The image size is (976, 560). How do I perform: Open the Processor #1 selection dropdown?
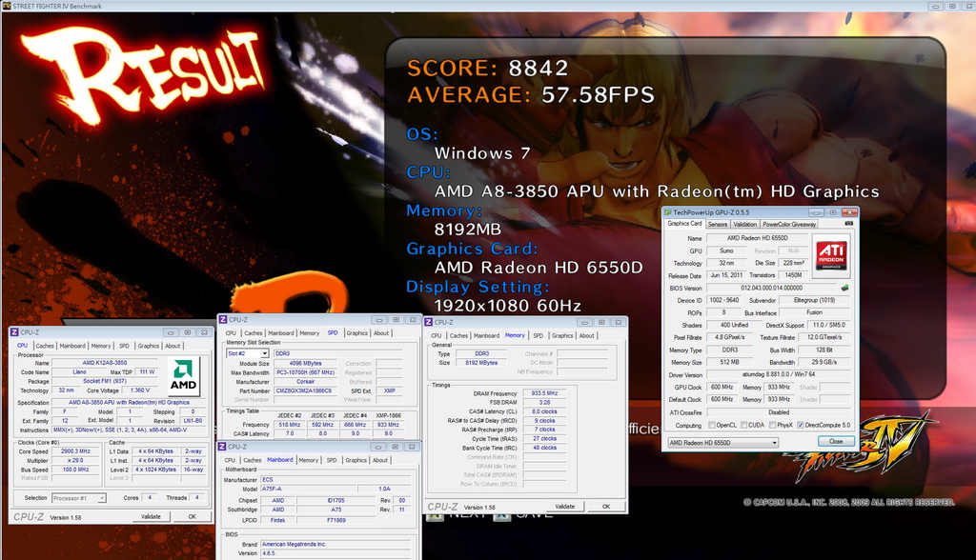(101, 498)
